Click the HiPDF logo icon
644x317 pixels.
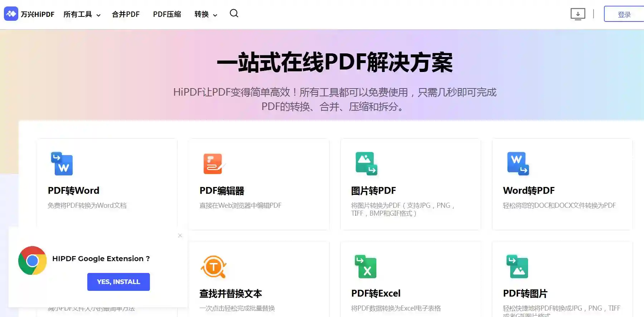click(x=11, y=14)
